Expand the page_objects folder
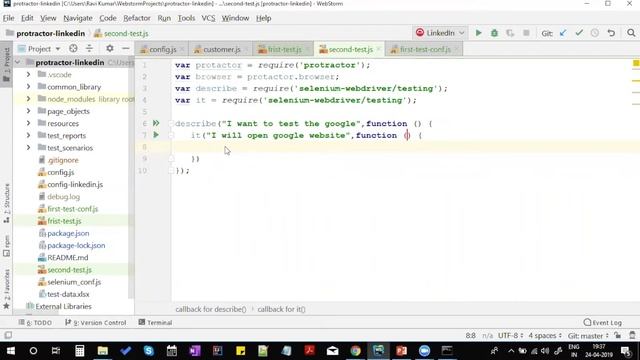640x360 pixels. click(28, 111)
